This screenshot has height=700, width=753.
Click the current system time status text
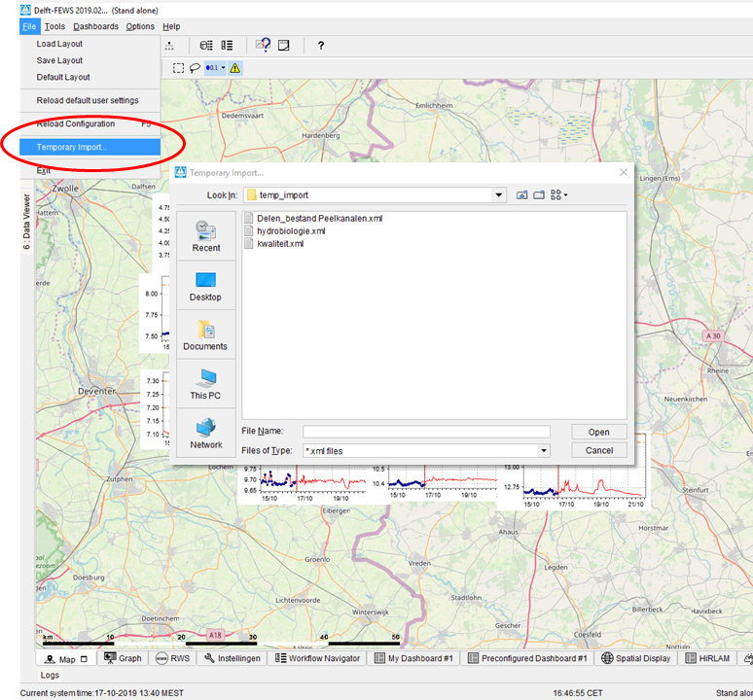click(x=101, y=693)
